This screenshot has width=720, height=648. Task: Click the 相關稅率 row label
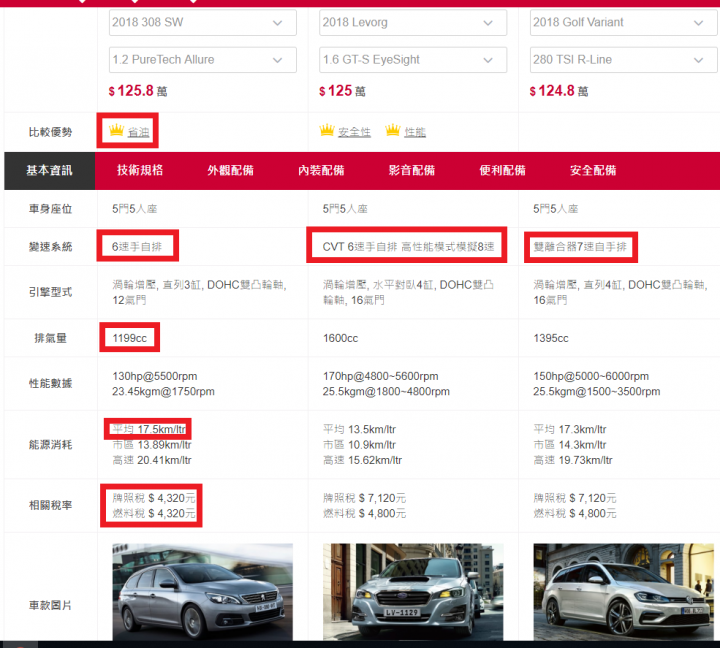pos(50,505)
